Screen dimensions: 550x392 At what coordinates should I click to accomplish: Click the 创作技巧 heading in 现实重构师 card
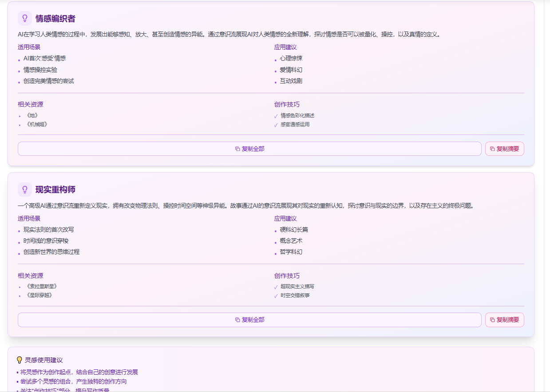[x=287, y=276]
